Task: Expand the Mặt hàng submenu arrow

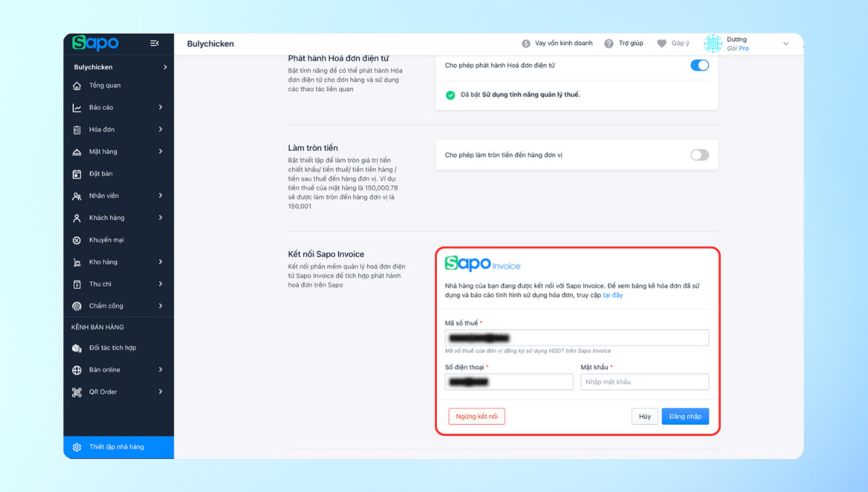Action: (x=161, y=151)
